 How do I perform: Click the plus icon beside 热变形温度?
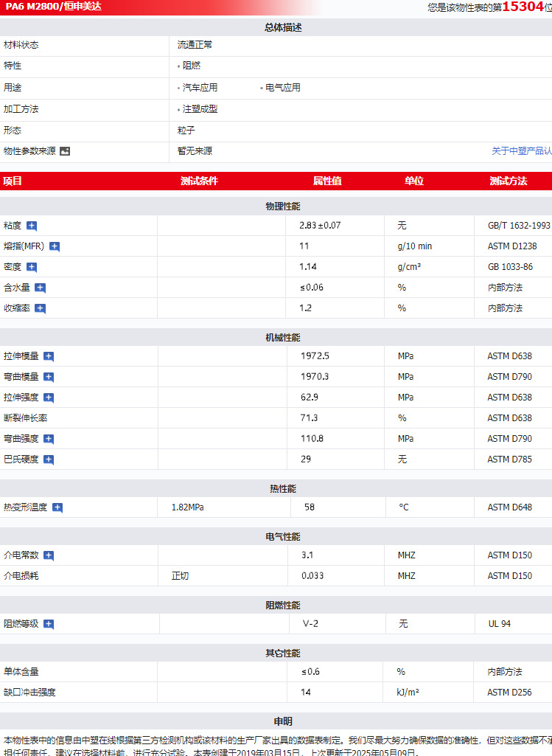pos(57,507)
